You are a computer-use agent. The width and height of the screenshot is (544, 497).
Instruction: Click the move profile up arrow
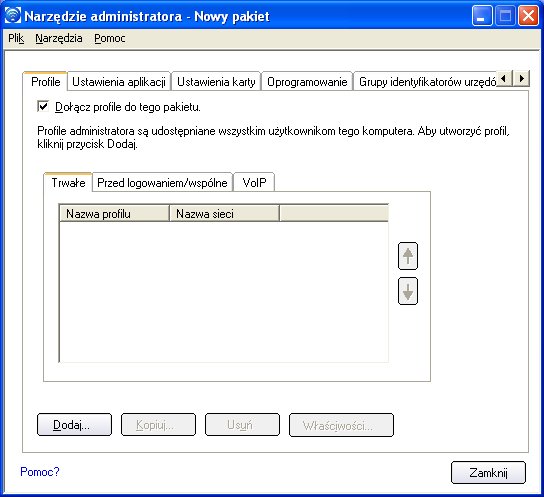point(408,256)
